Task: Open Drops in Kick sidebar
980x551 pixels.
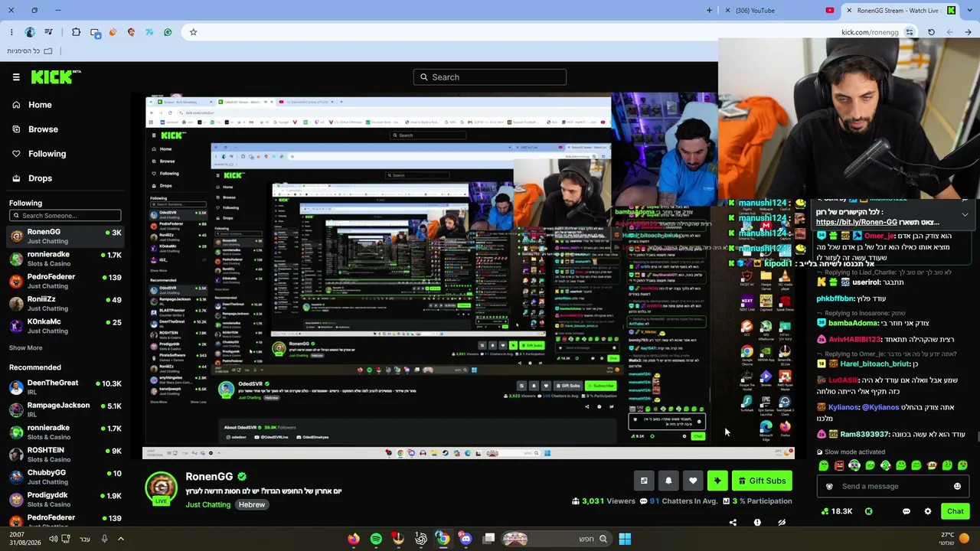Action: (x=40, y=178)
